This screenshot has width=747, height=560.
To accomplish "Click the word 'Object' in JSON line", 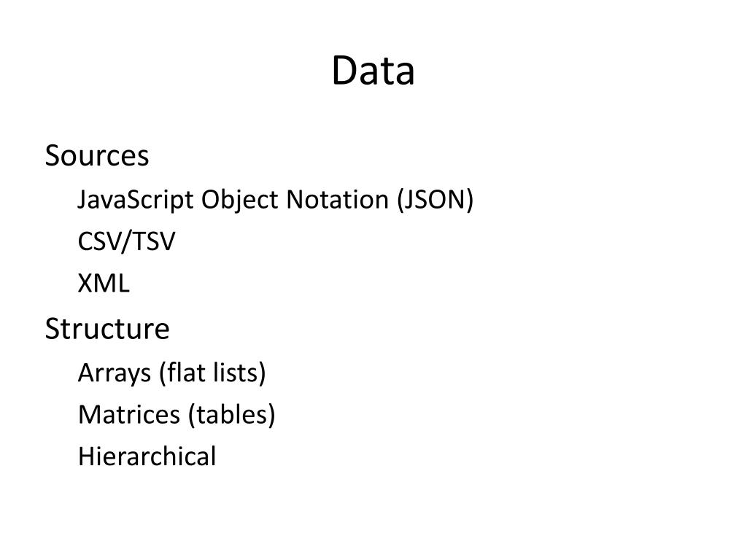I will (239, 200).
